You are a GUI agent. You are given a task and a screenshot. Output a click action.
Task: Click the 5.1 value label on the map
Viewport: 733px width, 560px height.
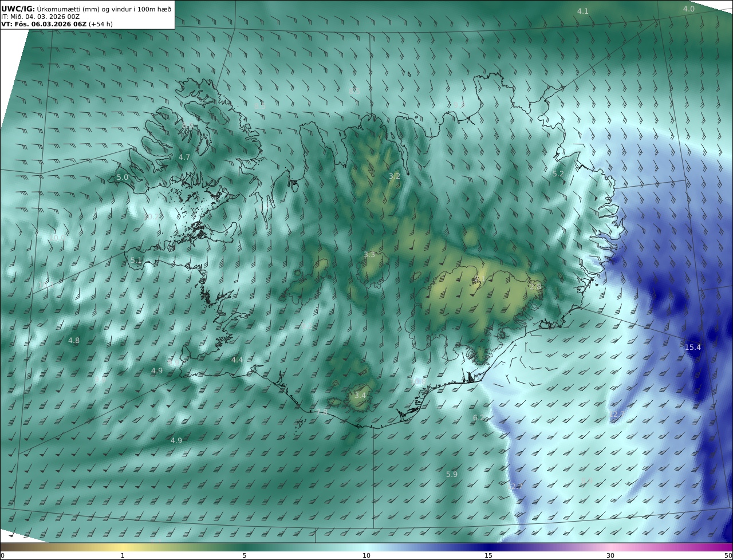tap(136, 260)
